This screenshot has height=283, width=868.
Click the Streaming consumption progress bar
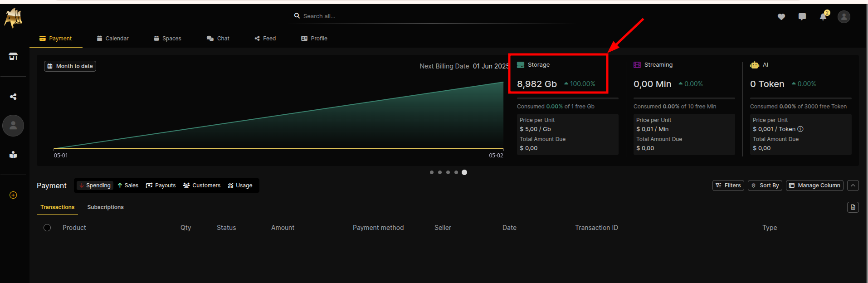[x=684, y=98]
